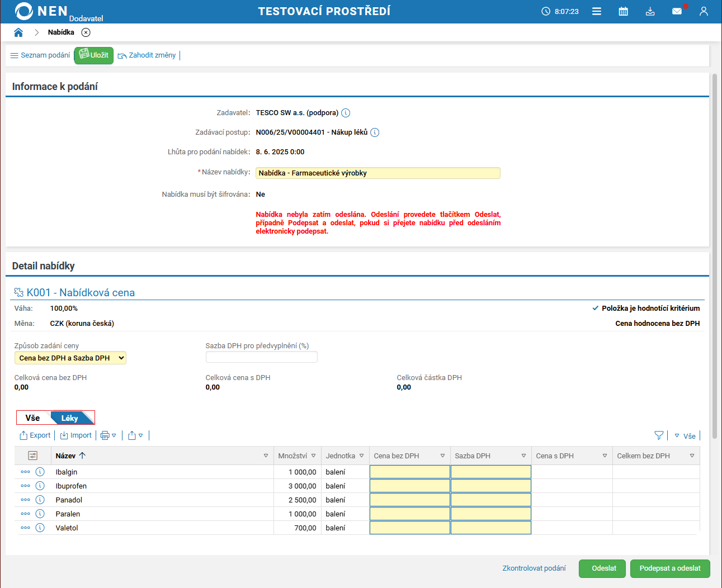Open Množství column filter arrow
Viewport: 722px width, 588px height.
coord(313,456)
